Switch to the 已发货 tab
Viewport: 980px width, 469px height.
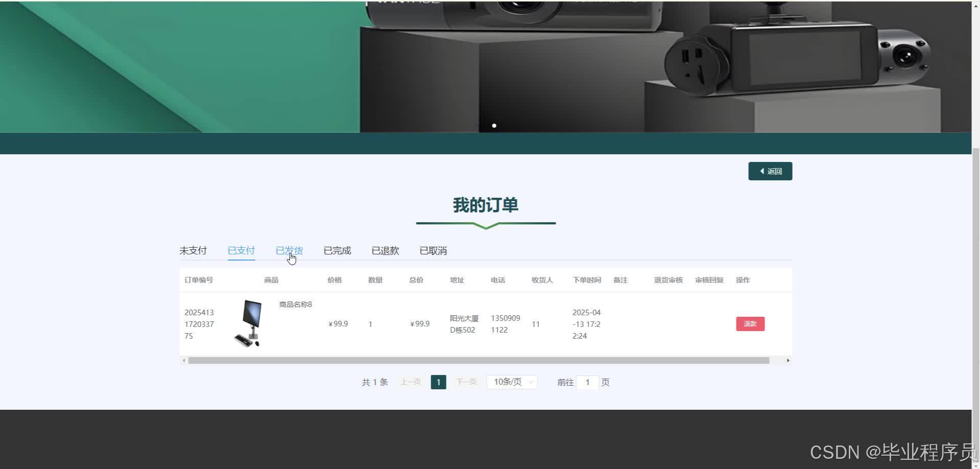[x=289, y=250]
